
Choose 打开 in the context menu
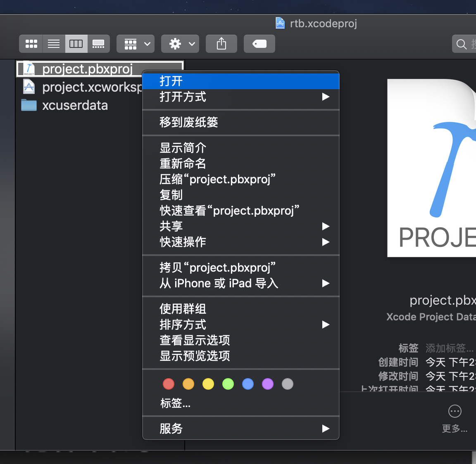tap(241, 81)
